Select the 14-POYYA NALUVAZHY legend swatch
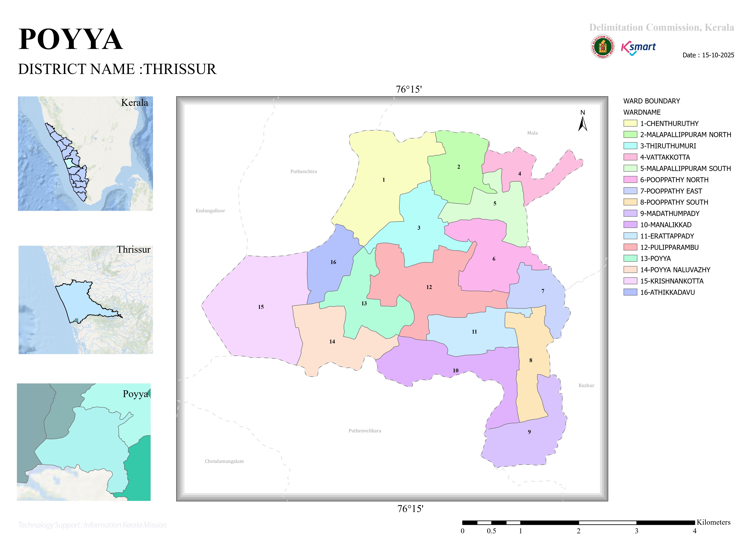The image size is (756, 535). tap(630, 269)
